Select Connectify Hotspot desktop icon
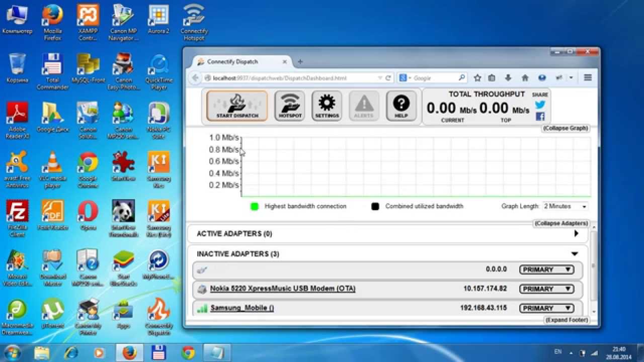This screenshot has height=362, width=644. pyautogui.click(x=194, y=22)
